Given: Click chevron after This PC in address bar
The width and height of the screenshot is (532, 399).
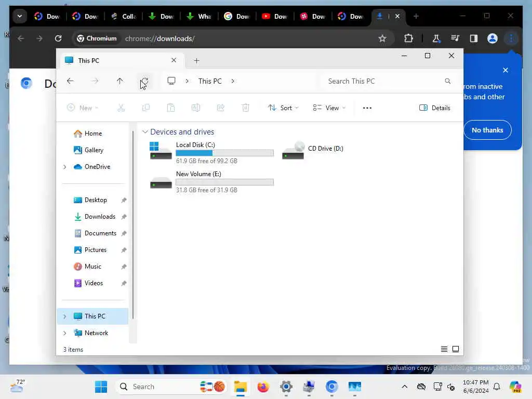Looking at the screenshot, I should 233,81.
